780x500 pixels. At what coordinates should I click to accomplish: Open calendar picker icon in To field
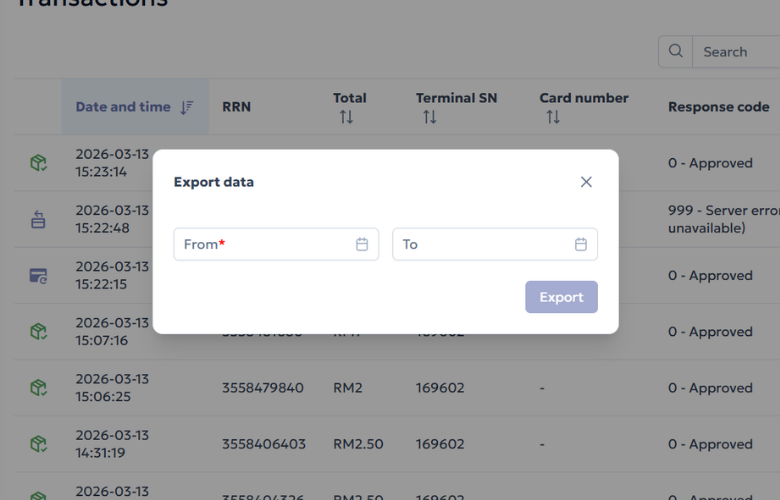[581, 244]
